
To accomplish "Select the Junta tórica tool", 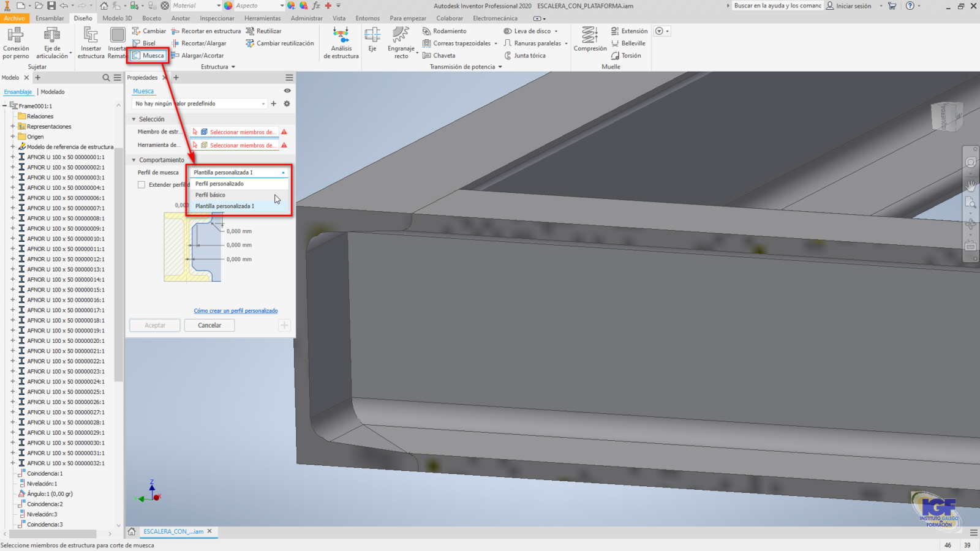I will click(529, 55).
